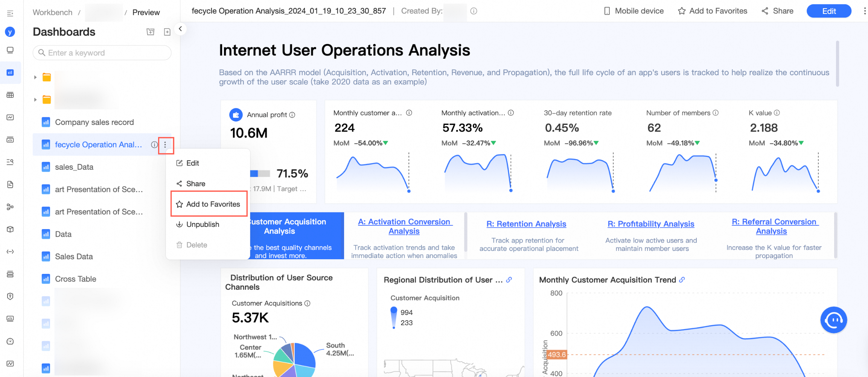Show info for Customer Acquisitions
Screen dimensions: 868x377
pos(307,303)
